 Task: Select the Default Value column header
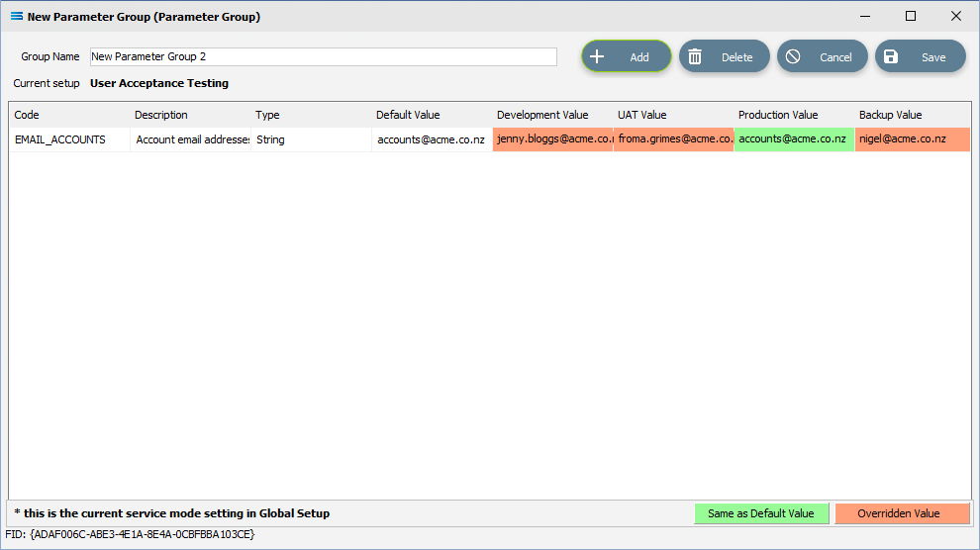(x=432, y=115)
